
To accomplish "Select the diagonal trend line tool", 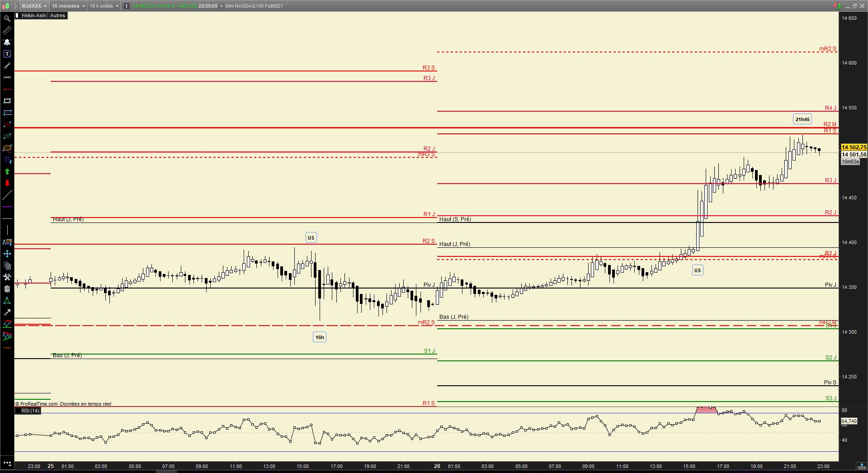I will pos(7,195).
